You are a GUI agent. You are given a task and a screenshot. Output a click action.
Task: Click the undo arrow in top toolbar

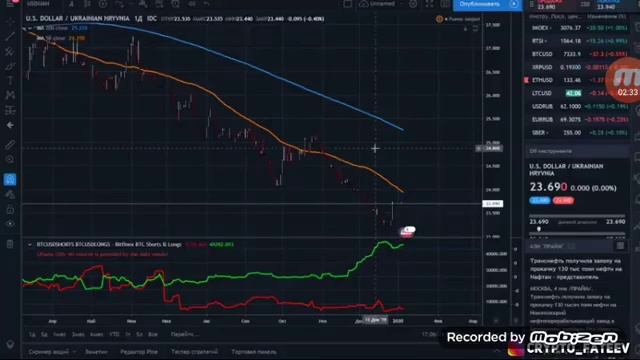(207, 4)
